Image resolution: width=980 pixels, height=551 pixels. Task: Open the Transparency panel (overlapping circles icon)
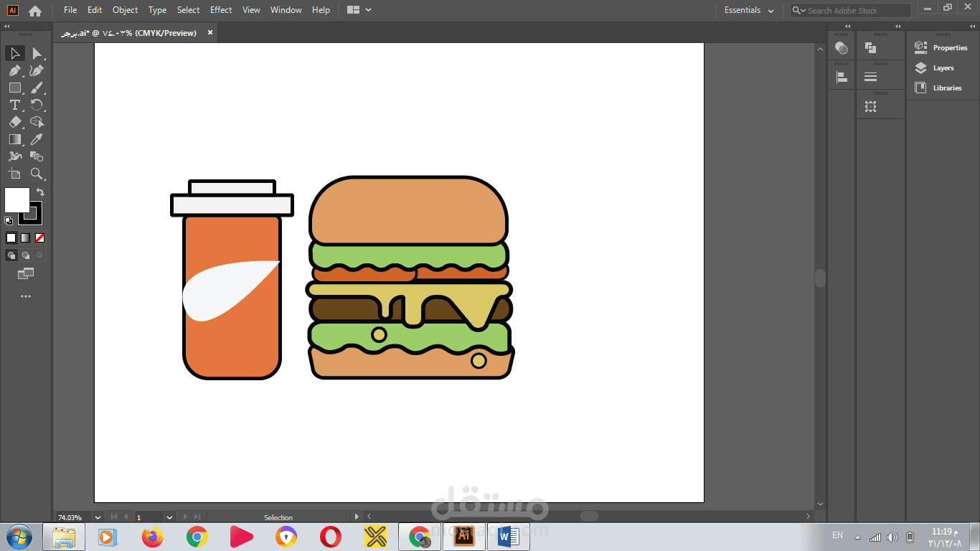pyautogui.click(x=842, y=48)
